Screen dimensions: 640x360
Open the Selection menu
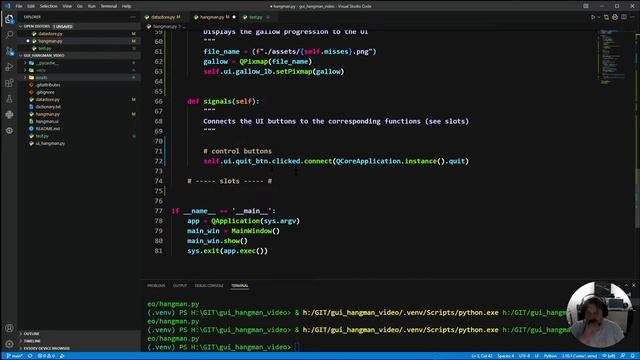tap(48, 6)
